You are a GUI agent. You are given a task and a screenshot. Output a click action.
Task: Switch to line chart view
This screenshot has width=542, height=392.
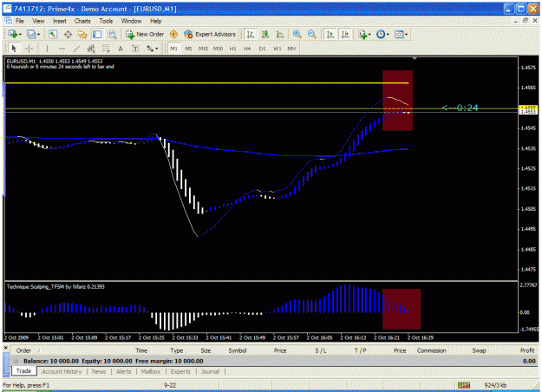(280, 34)
